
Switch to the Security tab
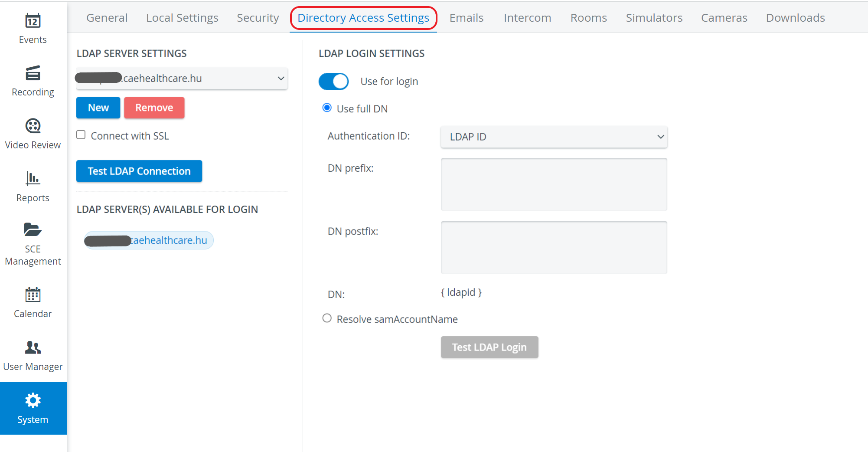pyautogui.click(x=258, y=18)
